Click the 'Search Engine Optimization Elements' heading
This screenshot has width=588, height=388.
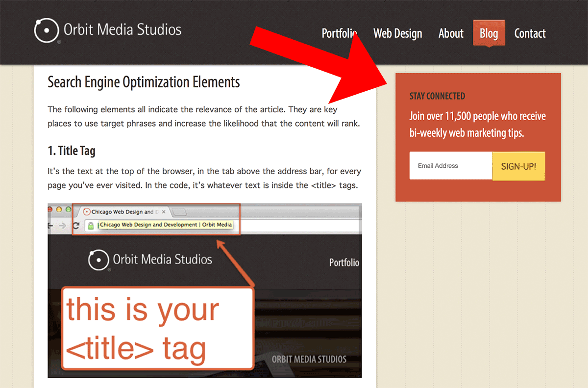(x=144, y=82)
